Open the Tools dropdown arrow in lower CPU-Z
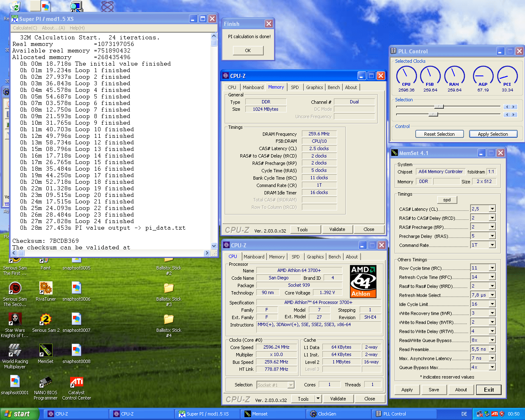 pos(318,399)
